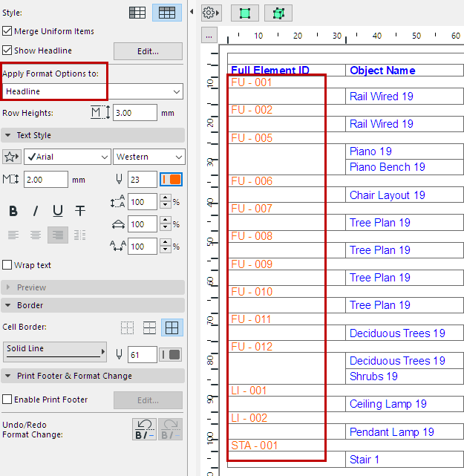The height and width of the screenshot is (476, 464).
Task: Click the gray border pen color swatch
Action: point(171,354)
